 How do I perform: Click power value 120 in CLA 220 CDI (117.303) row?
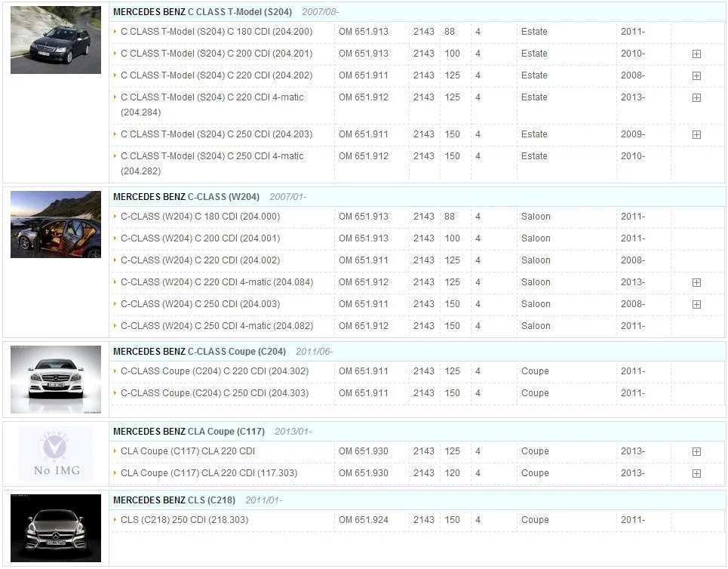[452, 473]
